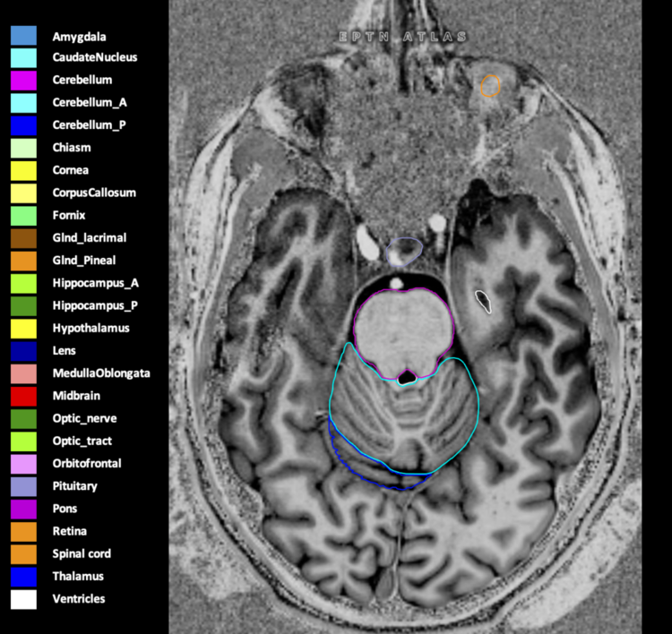Click the navy Lens color swatch
Image resolution: width=672 pixels, height=634 pixels.
pos(23,351)
